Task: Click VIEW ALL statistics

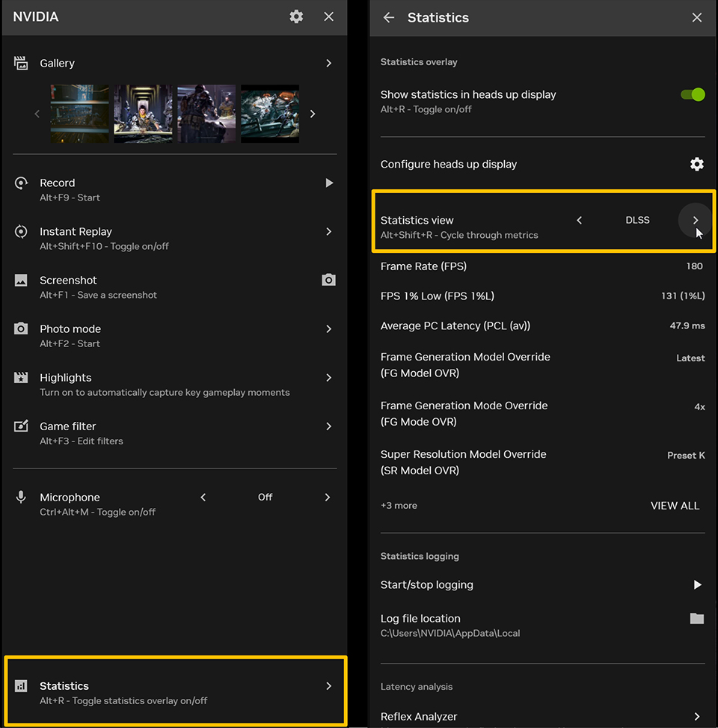Action: pos(675,506)
